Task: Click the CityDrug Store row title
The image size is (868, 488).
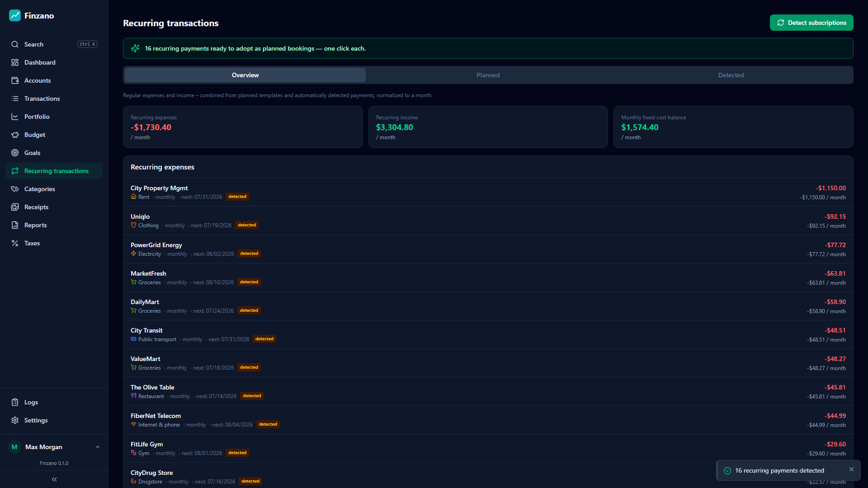Action: tap(151, 473)
